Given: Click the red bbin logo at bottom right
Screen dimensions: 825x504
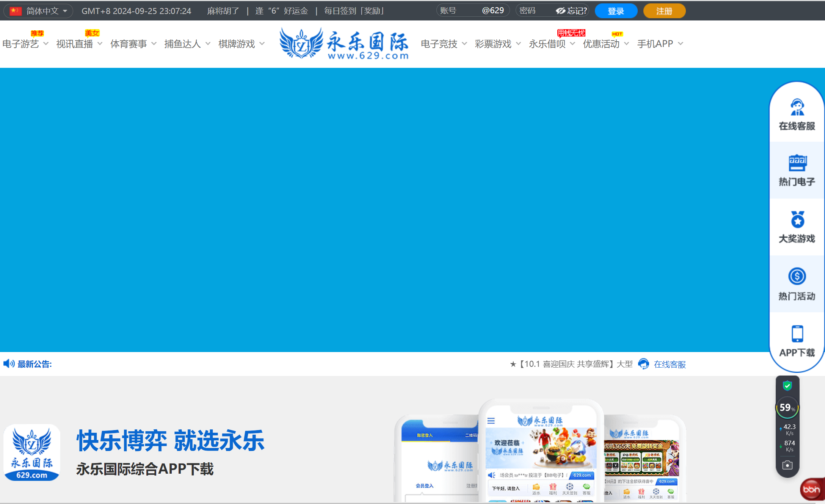Looking at the screenshot, I should [x=811, y=489].
